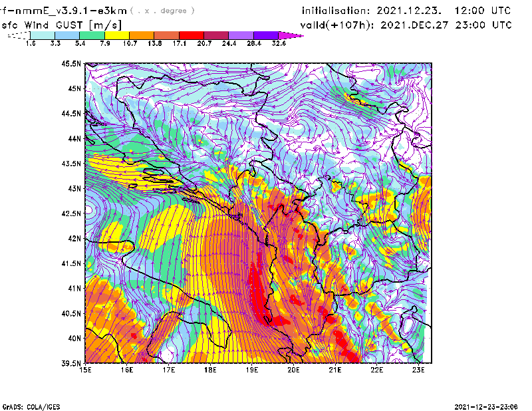Click the legend value 32.6

[279, 43]
